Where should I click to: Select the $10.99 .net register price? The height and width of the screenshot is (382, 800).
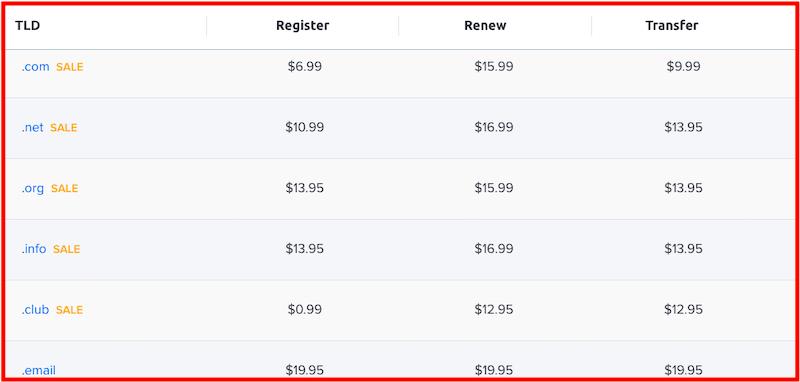tap(305, 127)
